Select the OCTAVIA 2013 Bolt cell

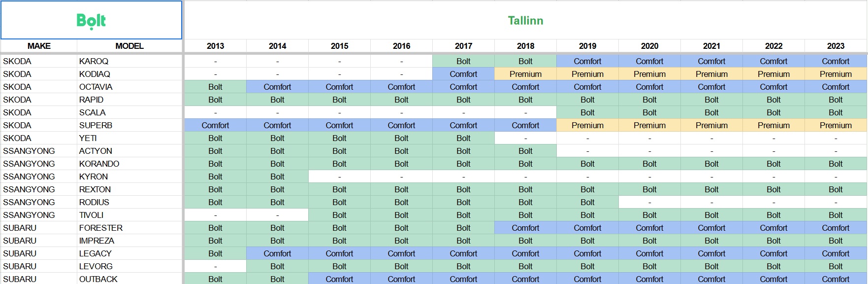coord(215,87)
